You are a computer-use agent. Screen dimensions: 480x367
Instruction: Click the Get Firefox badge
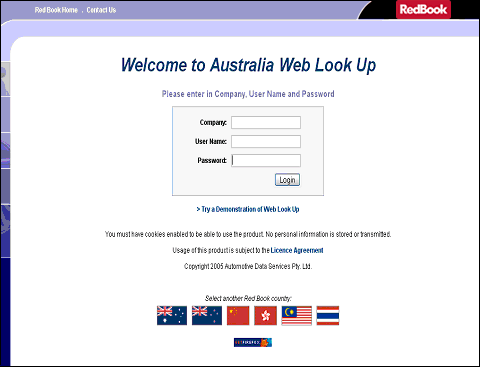[253, 342]
